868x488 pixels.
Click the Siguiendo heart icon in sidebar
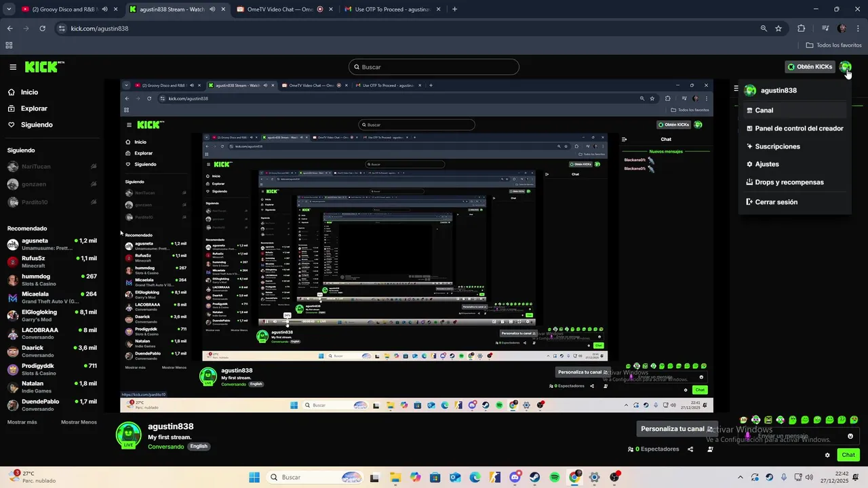click(12, 125)
